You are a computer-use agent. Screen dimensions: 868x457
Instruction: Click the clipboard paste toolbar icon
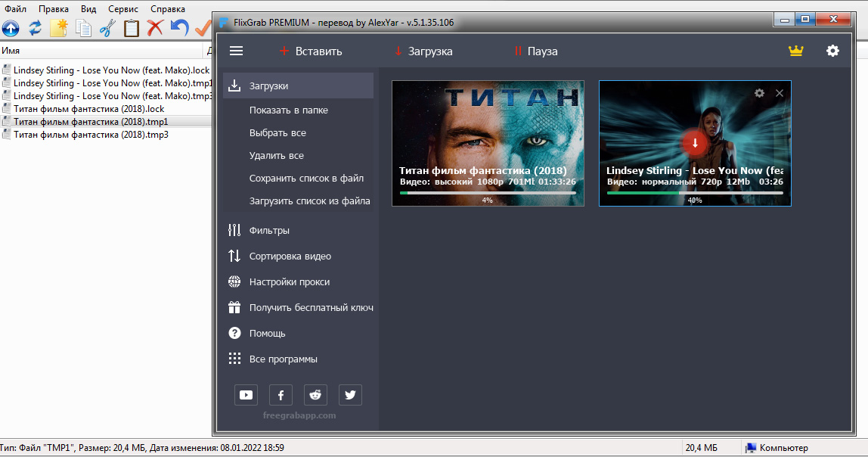132,28
